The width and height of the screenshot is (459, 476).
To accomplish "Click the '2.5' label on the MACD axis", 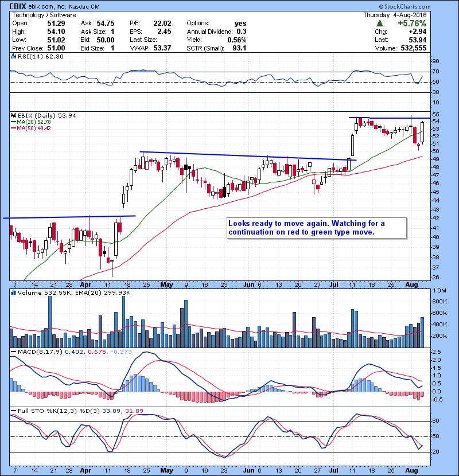I will 437,352.
